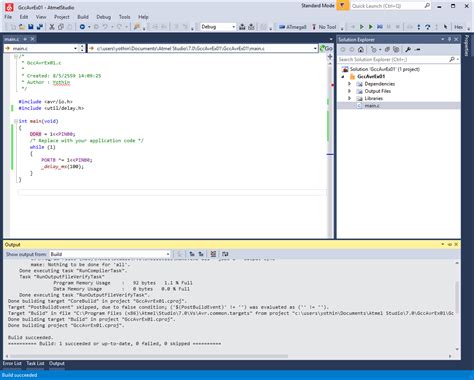
Task: Open the Properties side tab
Action: pyautogui.click(x=467, y=46)
